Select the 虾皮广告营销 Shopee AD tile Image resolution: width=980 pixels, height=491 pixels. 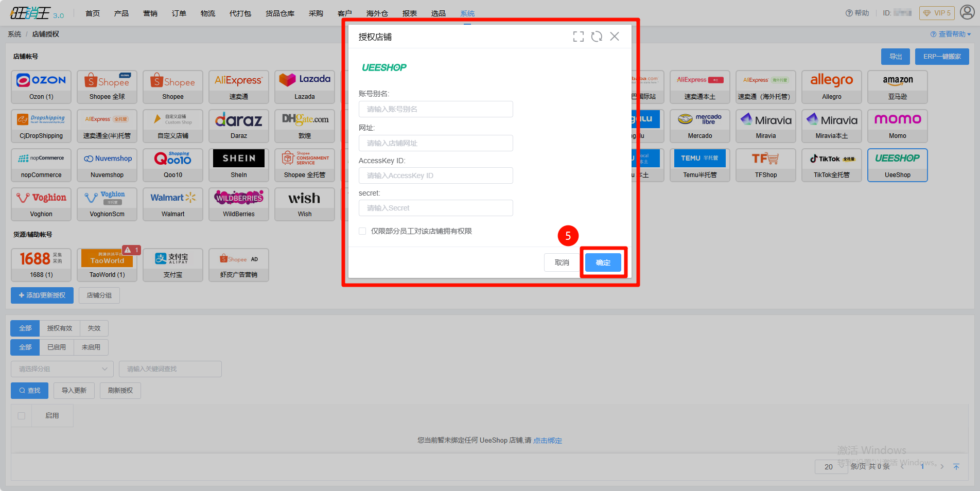pos(239,265)
